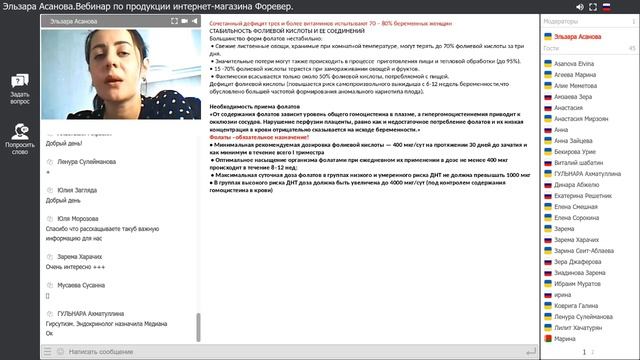The height and width of the screenshot is (360, 640).
Task: Click message icon beside Зарема Харачих chat entry
Action: pos(50,257)
